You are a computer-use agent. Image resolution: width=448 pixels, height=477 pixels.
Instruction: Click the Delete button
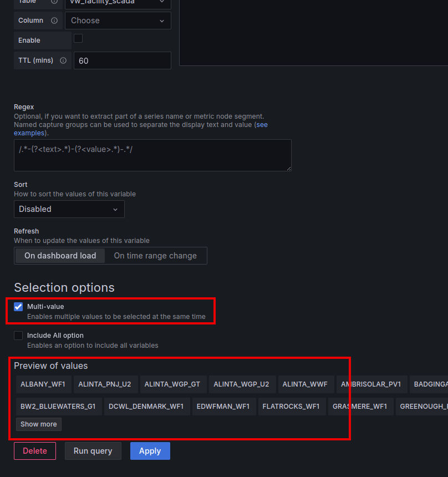pyautogui.click(x=35, y=451)
